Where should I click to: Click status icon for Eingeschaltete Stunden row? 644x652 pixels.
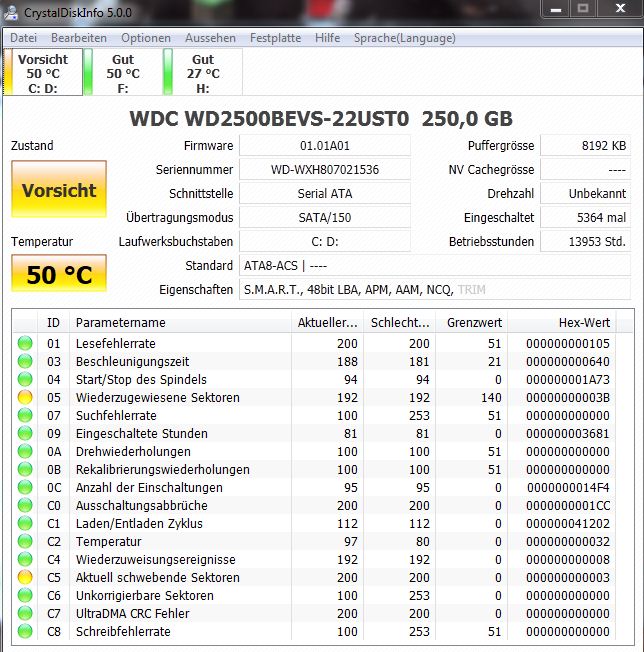tap(25, 433)
